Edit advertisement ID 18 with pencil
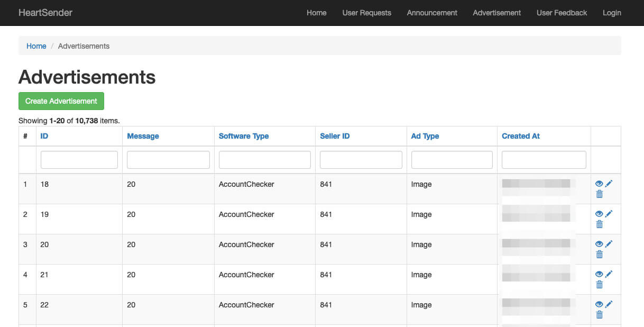 pos(609,183)
